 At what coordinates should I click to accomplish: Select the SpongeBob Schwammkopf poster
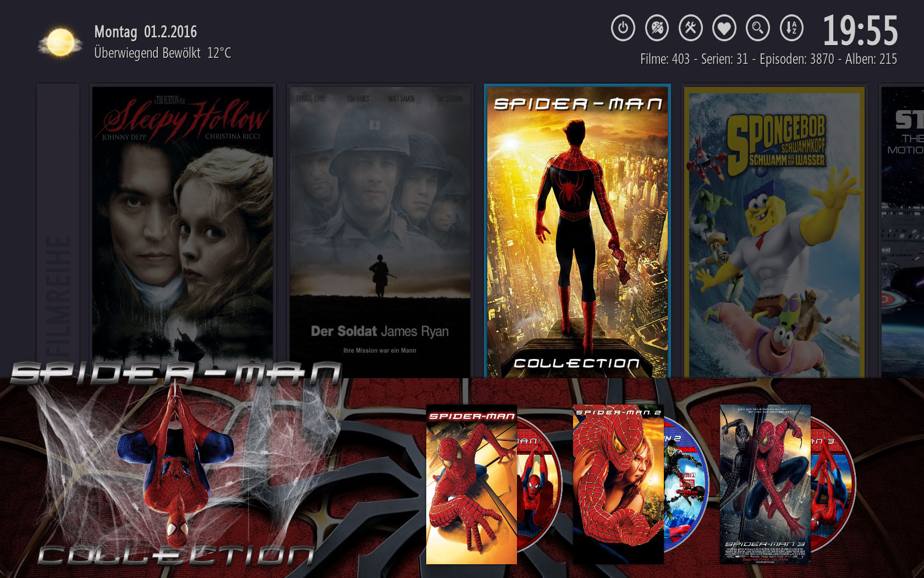click(774, 231)
